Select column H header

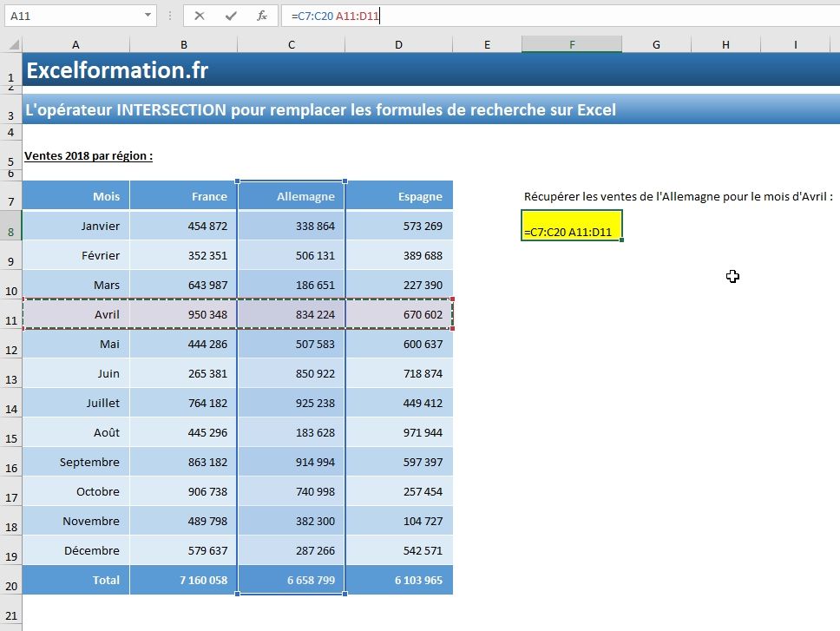[x=725, y=45]
